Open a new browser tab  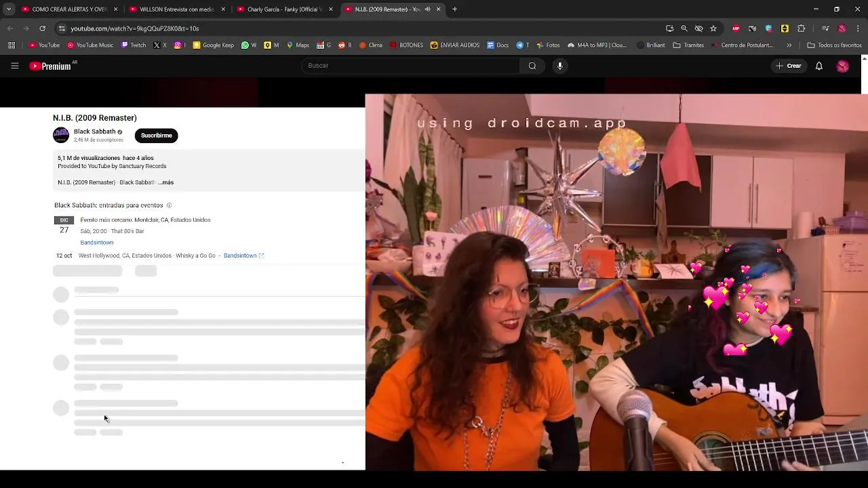point(454,9)
